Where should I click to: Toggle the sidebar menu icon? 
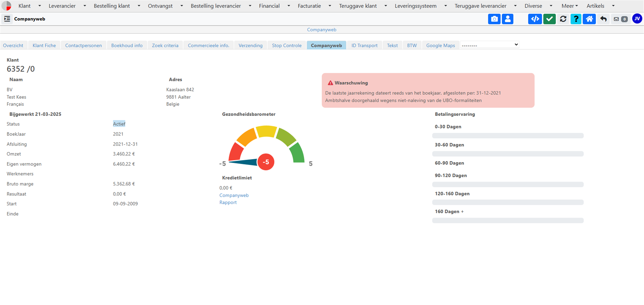(7, 19)
